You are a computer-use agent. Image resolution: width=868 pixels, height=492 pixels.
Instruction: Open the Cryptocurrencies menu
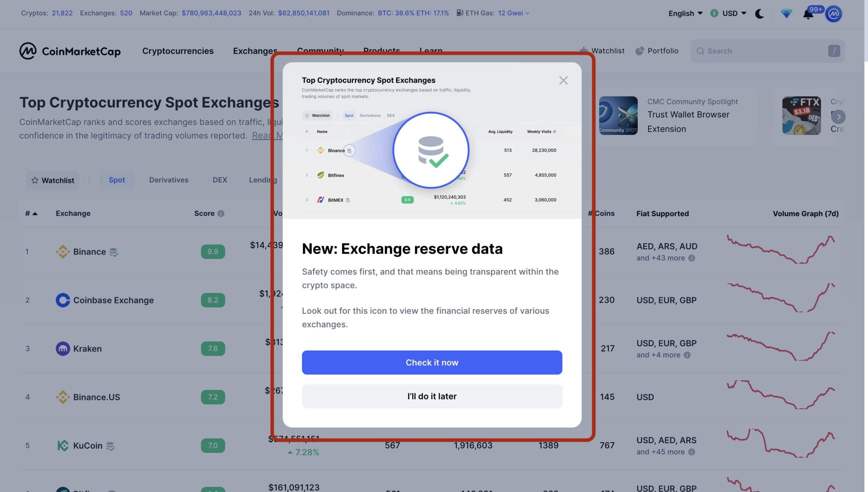tap(178, 51)
